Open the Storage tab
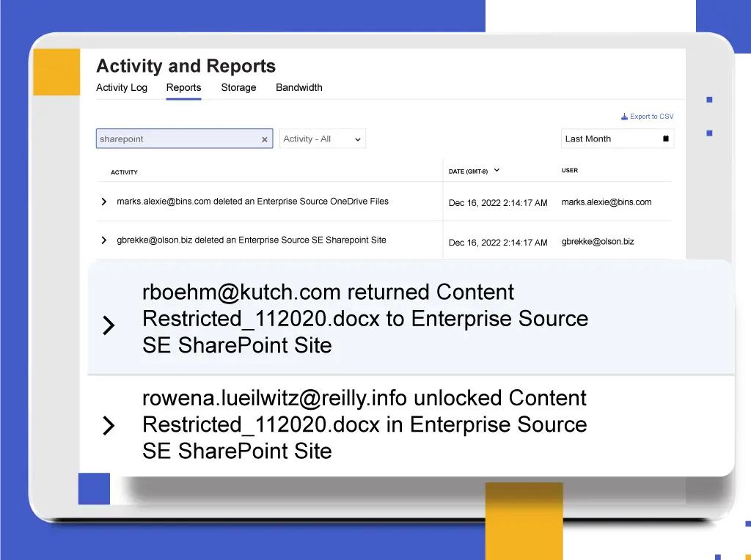This screenshot has height=560, width=751. 238,87
